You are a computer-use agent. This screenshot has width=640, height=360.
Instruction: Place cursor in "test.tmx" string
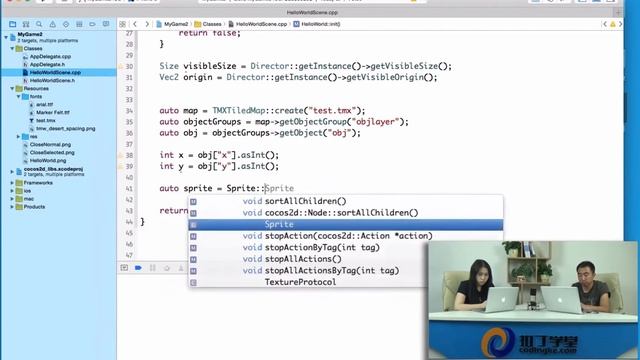click(332, 111)
